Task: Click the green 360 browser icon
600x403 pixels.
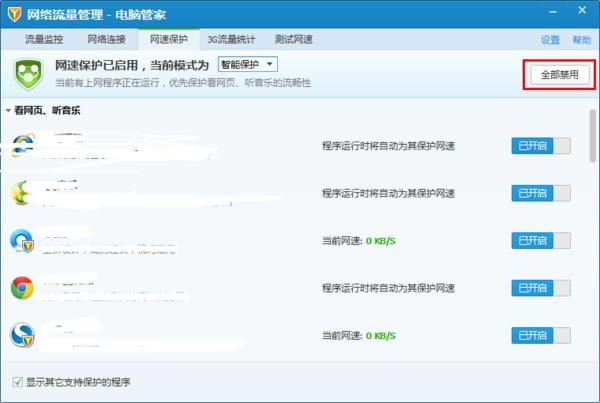Action: 23,193
